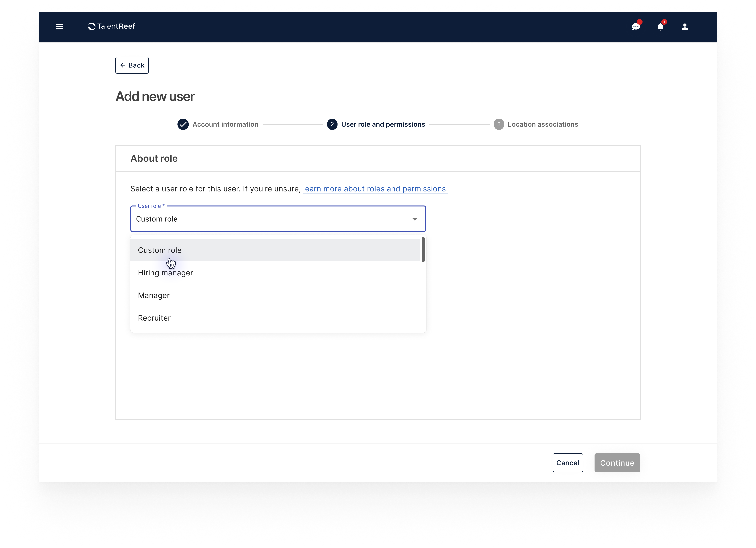Open the hamburger navigation menu

tap(60, 27)
